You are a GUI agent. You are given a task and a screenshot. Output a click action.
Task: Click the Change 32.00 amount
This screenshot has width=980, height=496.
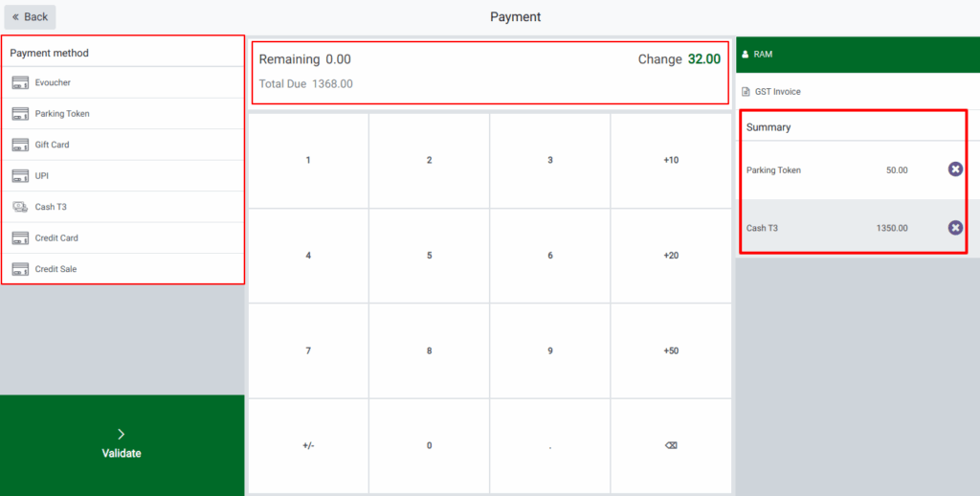[679, 59]
